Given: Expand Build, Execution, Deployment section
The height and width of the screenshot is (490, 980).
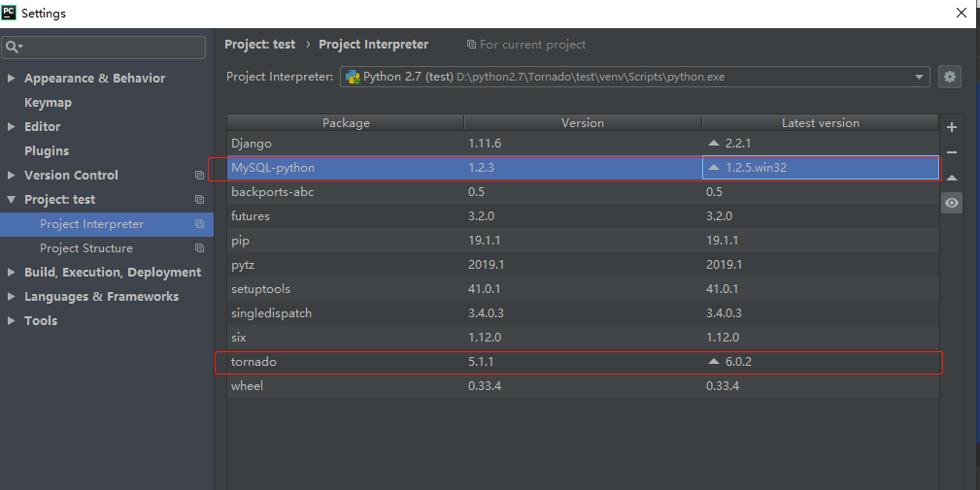Looking at the screenshot, I should pyautogui.click(x=12, y=272).
